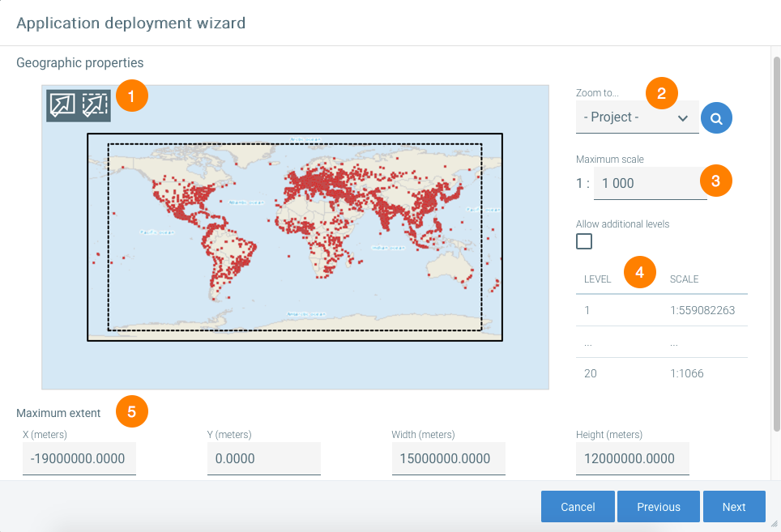The width and height of the screenshot is (781, 532).
Task: Click the blue magnifier zoom button
Action: (716, 117)
